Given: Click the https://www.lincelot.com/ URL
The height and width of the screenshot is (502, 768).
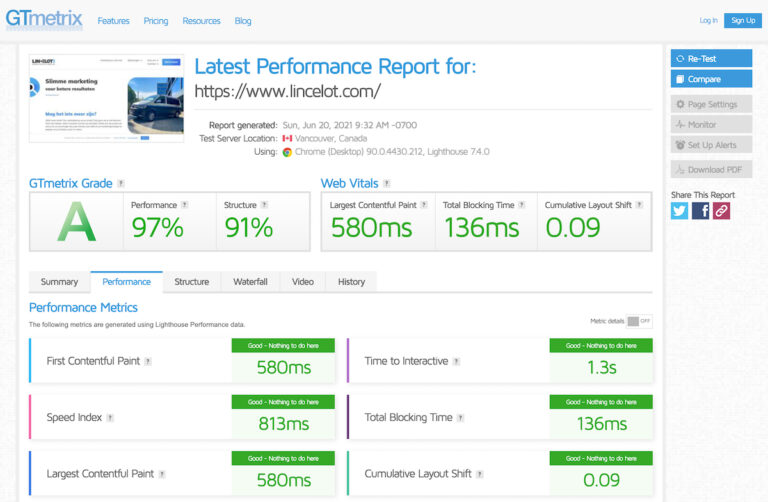Looking at the screenshot, I should coord(288,91).
